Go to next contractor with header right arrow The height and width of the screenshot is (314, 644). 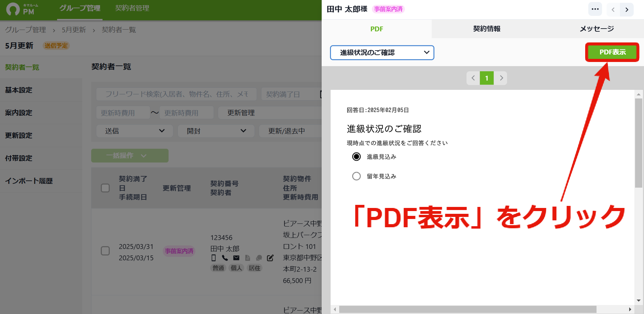[x=627, y=10]
